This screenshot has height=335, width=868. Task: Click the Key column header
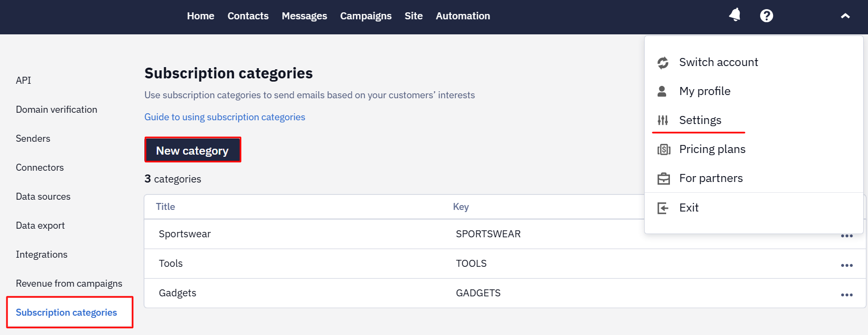pos(461,207)
